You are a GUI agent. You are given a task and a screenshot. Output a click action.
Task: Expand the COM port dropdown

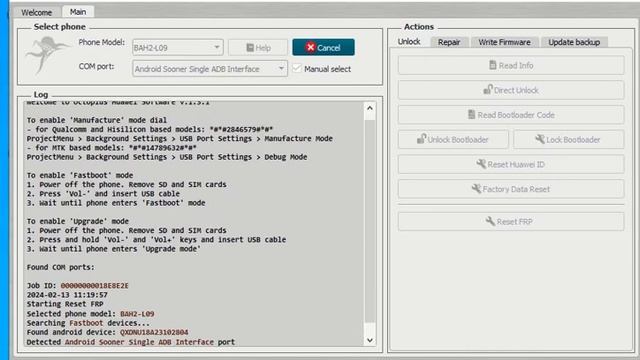coord(210,69)
